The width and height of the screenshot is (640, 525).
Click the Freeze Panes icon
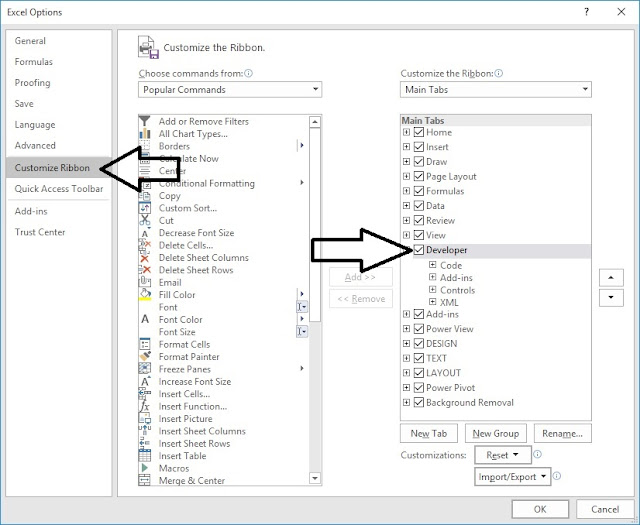click(144, 369)
